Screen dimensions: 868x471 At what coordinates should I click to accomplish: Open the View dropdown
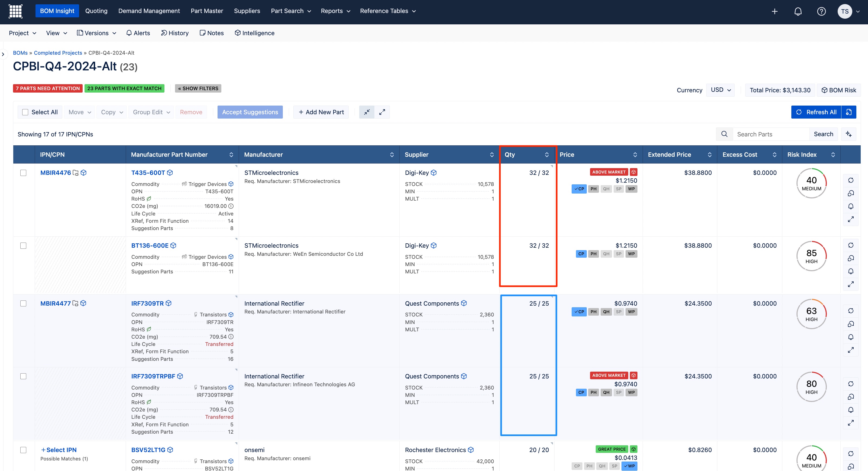[57, 33]
